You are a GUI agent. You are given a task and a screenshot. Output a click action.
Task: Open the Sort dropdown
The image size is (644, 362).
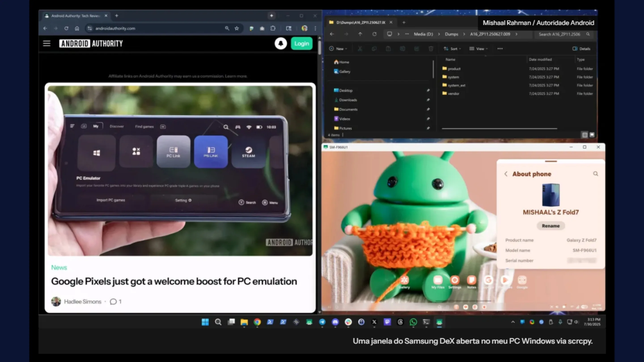(452, 49)
